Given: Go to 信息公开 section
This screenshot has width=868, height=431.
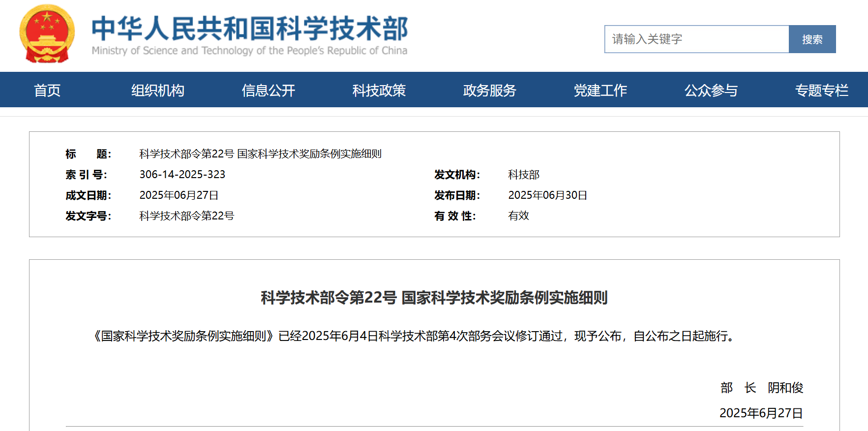Looking at the screenshot, I should point(268,91).
